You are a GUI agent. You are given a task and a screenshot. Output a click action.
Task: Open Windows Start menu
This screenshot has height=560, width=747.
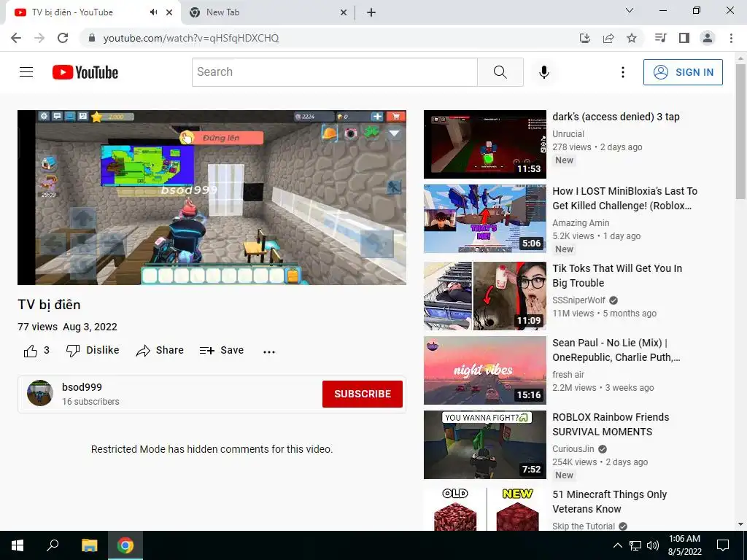[18, 545]
